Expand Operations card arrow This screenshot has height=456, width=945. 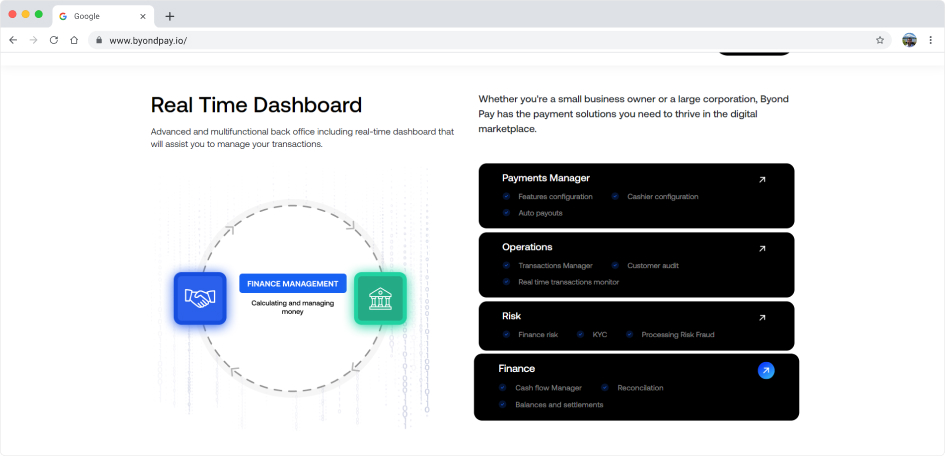point(762,248)
